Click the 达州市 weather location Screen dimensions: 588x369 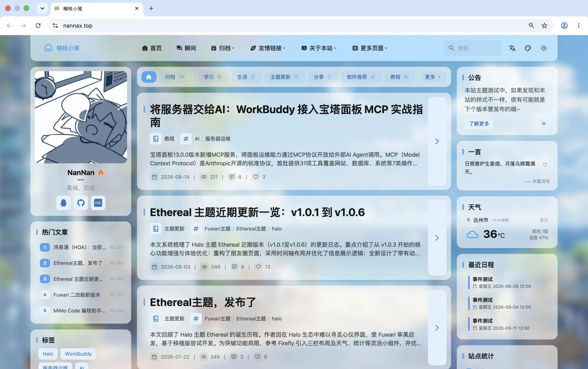[x=481, y=220]
